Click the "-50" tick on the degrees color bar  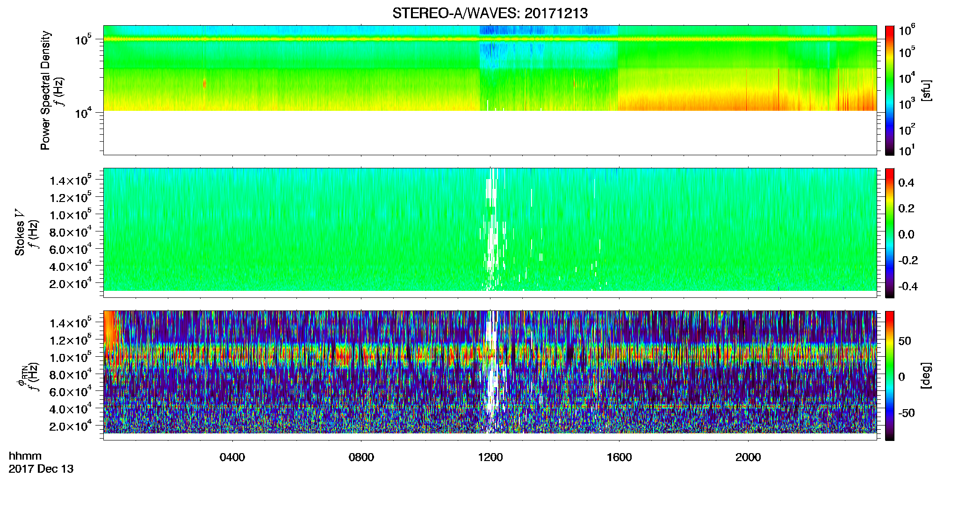pos(906,413)
